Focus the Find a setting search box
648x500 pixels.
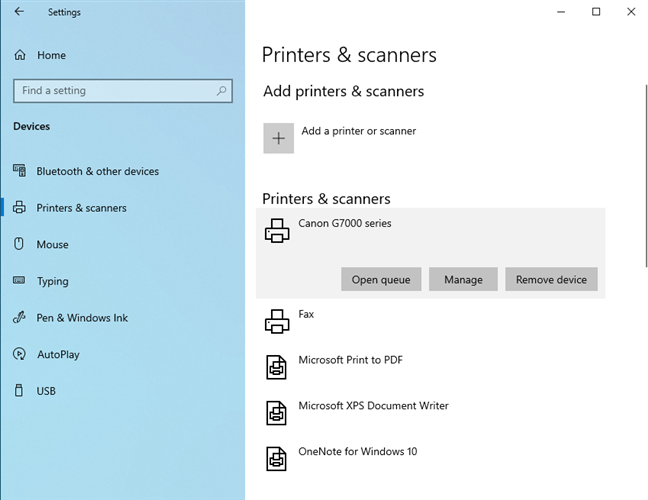click(x=123, y=90)
